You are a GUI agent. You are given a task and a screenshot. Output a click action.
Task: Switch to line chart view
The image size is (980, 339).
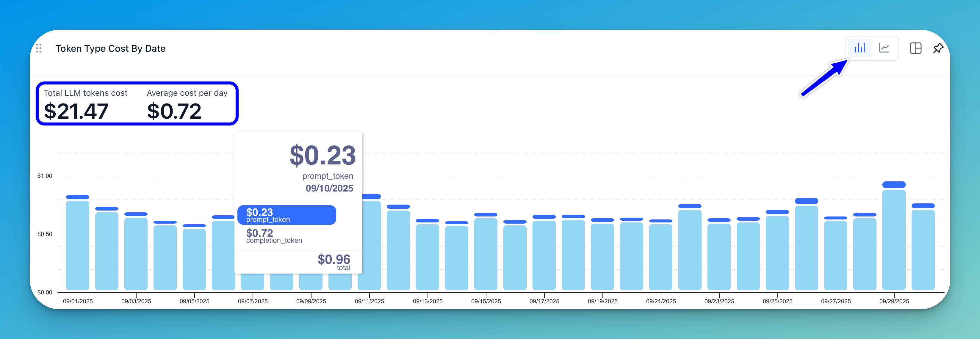click(x=884, y=48)
